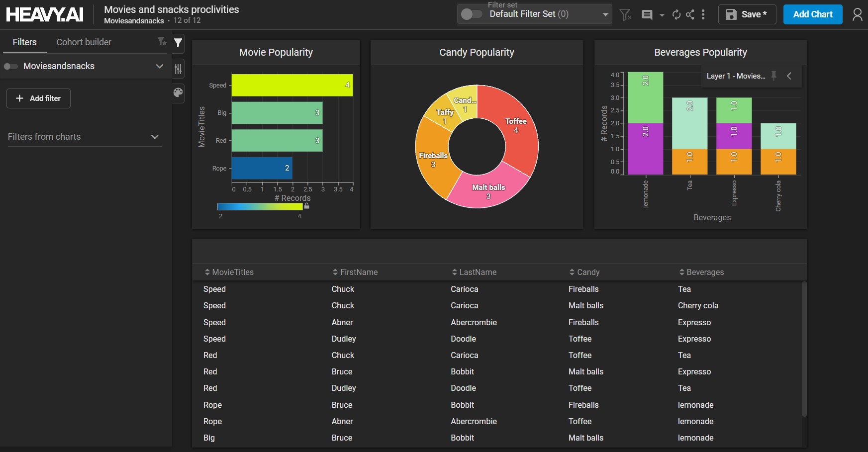
Task: Click the refresh dashboard icon
Action: [x=676, y=15]
